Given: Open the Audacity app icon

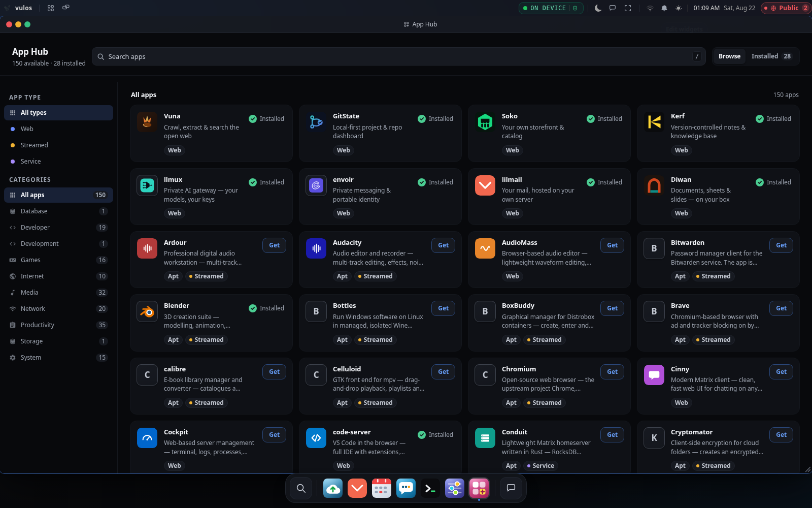Looking at the screenshot, I should pos(316,248).
